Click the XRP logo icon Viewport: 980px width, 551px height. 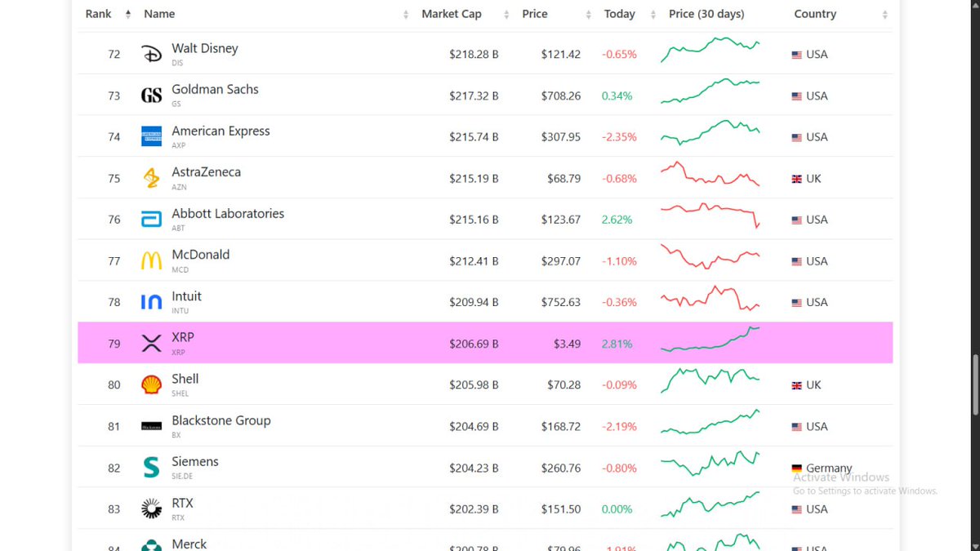click(152, 344)
